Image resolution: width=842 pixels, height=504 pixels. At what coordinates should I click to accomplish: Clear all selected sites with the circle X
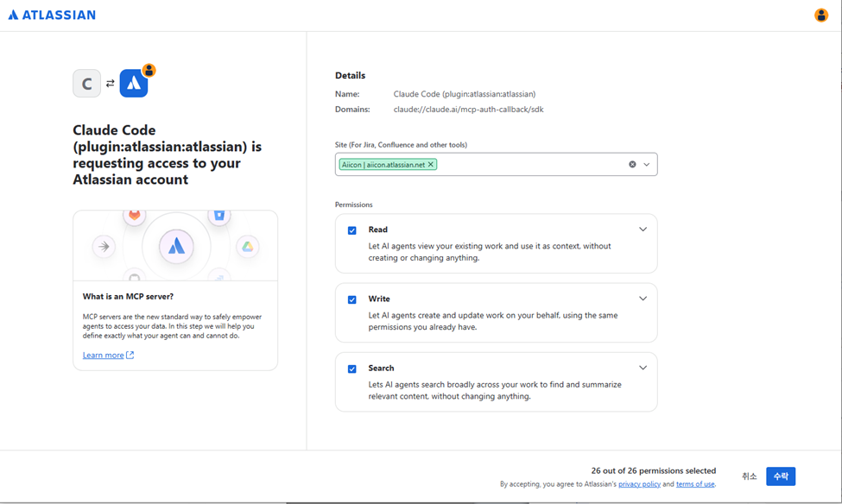pyautogui.click(x=632, y=164)
